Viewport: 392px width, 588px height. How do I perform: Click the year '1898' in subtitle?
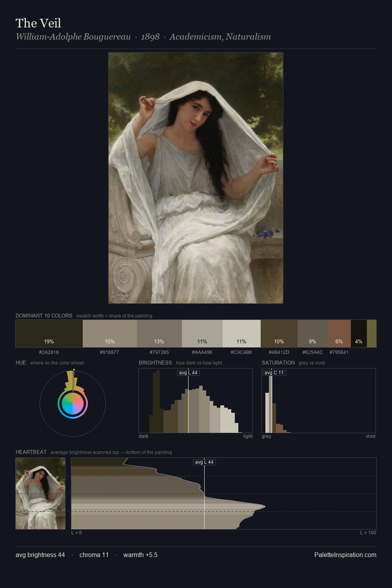coord(150,37)
